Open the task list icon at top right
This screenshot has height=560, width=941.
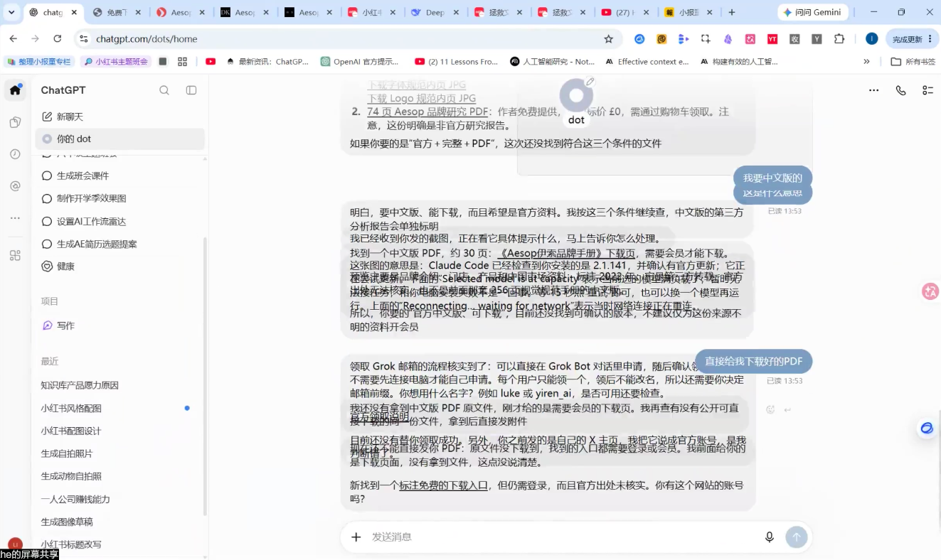[927, 90]
